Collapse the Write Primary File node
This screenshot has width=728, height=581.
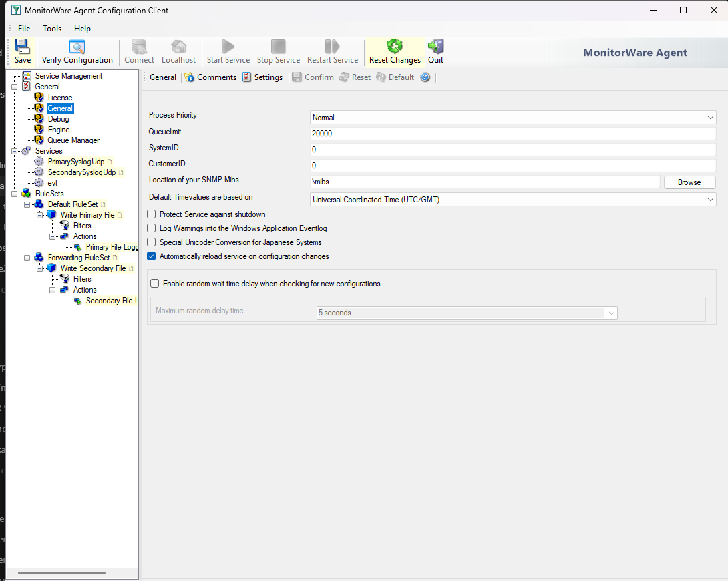39,215
